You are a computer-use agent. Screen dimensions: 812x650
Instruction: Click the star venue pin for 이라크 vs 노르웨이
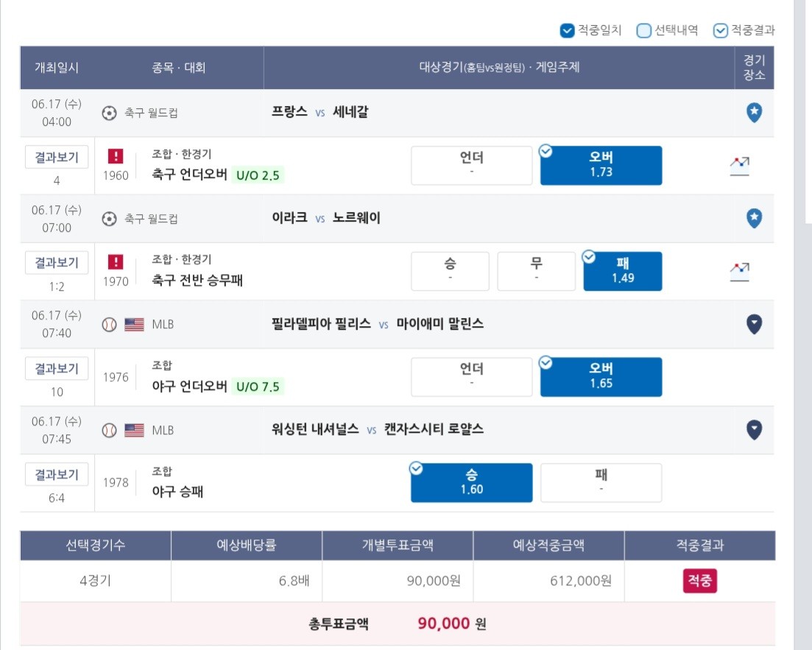tap(754, 218)
